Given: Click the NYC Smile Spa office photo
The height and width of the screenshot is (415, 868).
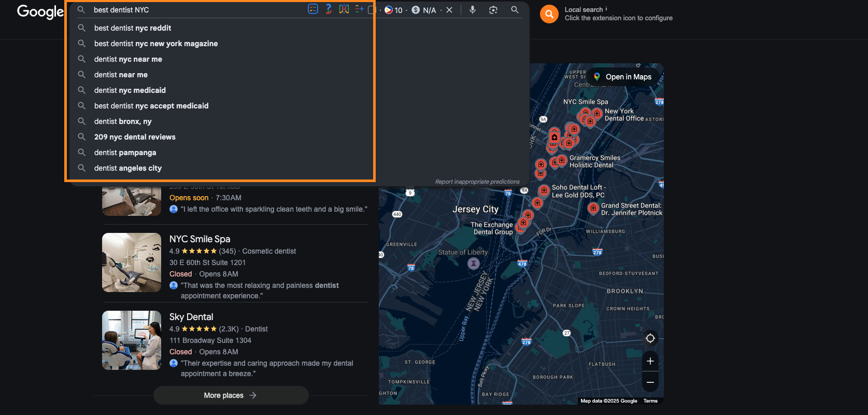Looking at the screenshot, I should pyautogui.click(x=132, y=262).
